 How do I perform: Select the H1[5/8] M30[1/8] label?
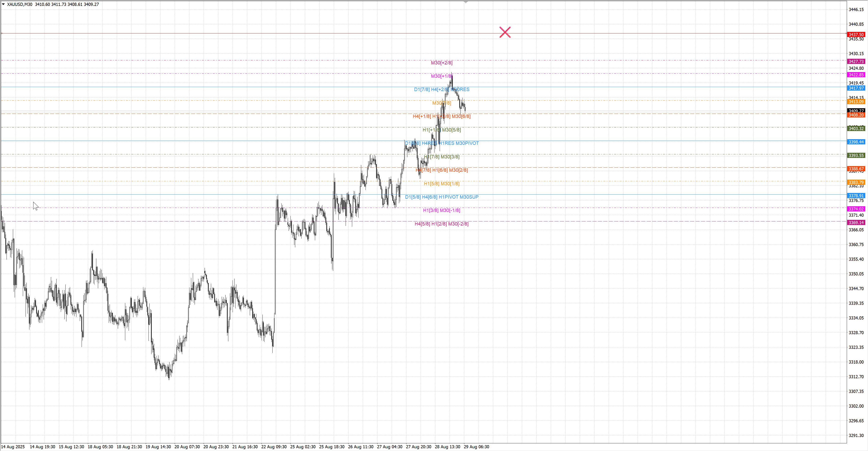point(441,183)
